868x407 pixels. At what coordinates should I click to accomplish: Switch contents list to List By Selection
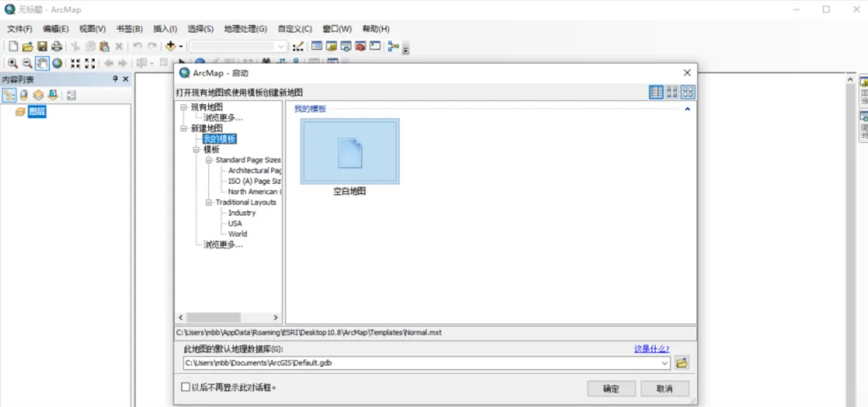click(52, 95)
